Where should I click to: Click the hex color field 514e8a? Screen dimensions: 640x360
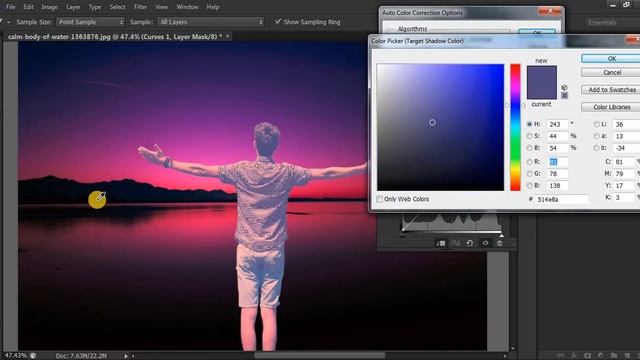tap(562, 199)
